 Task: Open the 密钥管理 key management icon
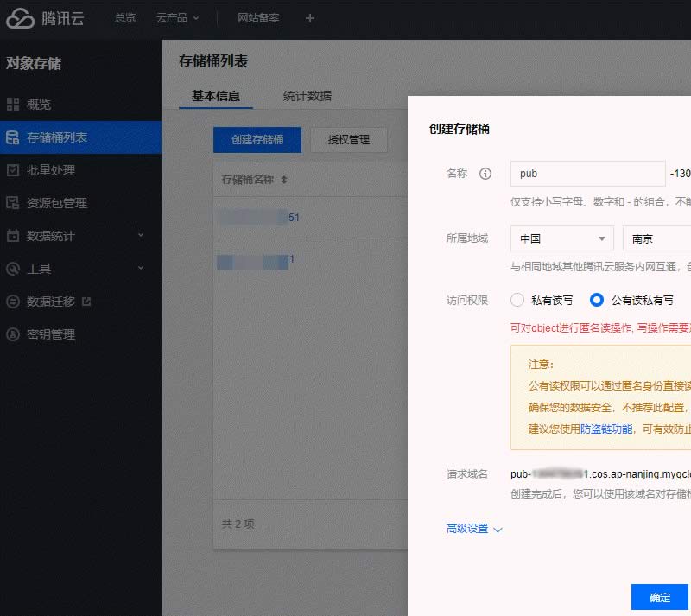point(12,334)
